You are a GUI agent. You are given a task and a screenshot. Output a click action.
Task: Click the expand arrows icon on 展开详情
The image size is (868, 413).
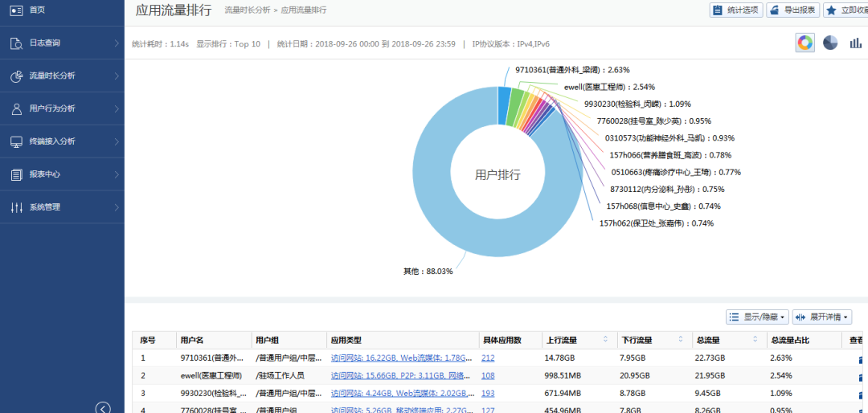(800, 317)
